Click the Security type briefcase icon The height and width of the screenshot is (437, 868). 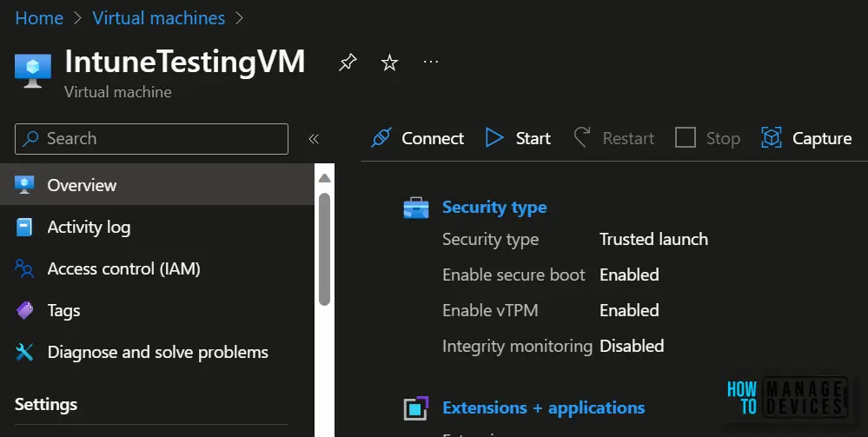(415, 208)
